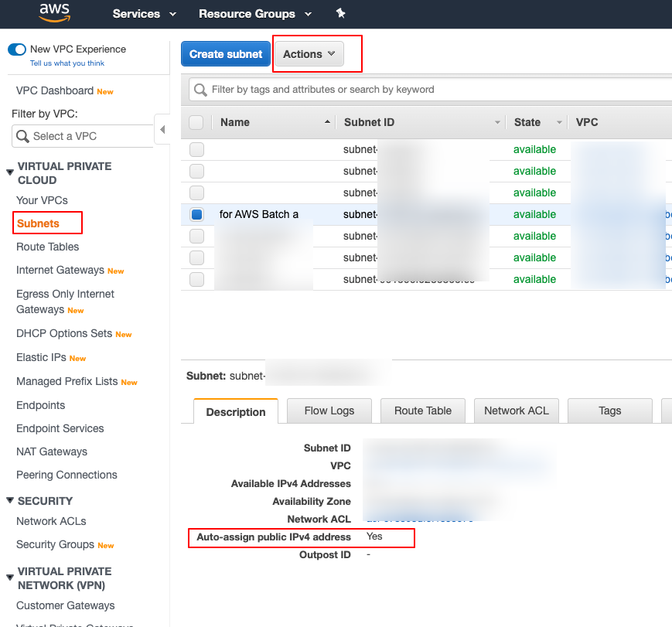672x627 pixels.
Task: Collapse the sidebar with the left arrow
Action: tap(162, 129)
